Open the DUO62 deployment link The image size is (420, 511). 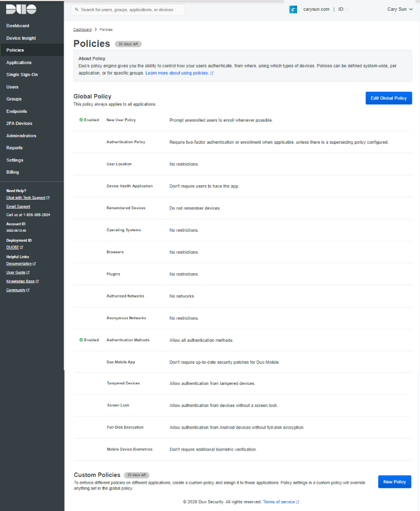(12, 247)
